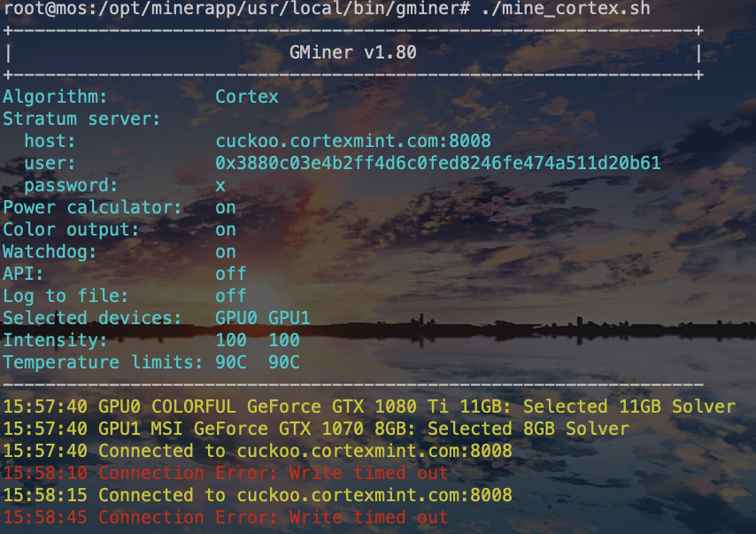This screenshot has width=756, height=534.
Task: Click the API off value
Action: (231, 274)
